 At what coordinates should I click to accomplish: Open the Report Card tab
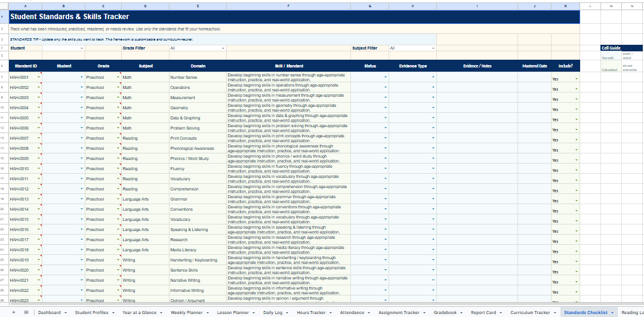tap(486, 312)
